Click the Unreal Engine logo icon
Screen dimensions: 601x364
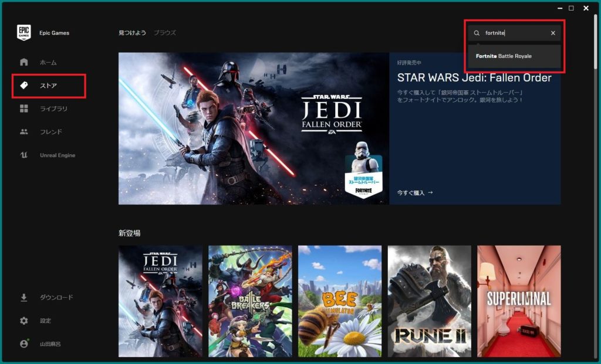(x=23, y=155)
